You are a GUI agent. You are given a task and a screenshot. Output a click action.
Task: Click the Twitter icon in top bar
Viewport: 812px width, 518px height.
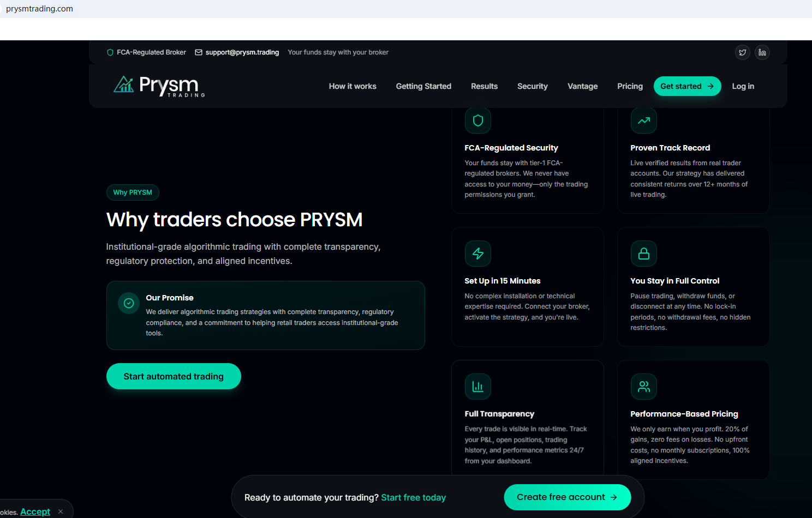click(742, 52)
